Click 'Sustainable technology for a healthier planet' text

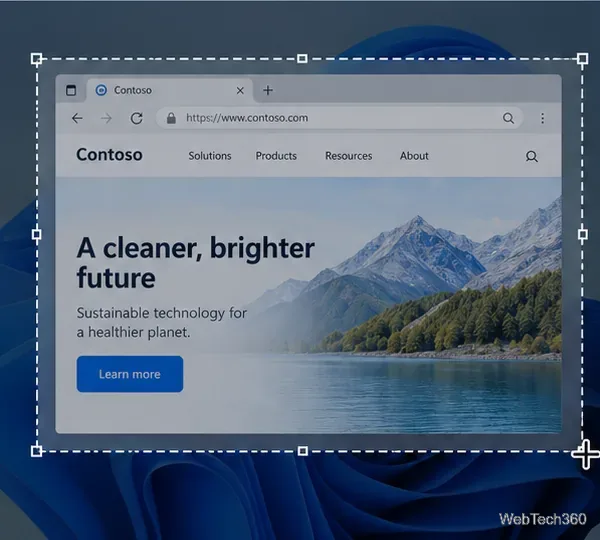click(x=161, y=323)
